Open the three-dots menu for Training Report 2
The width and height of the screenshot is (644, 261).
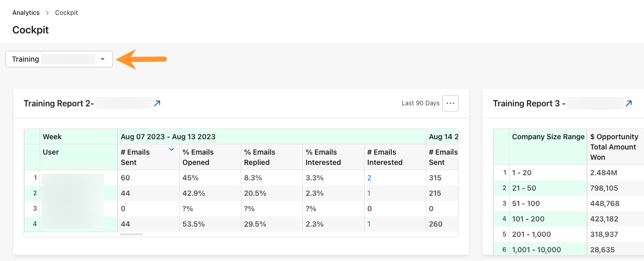click(x=450, y=103)
